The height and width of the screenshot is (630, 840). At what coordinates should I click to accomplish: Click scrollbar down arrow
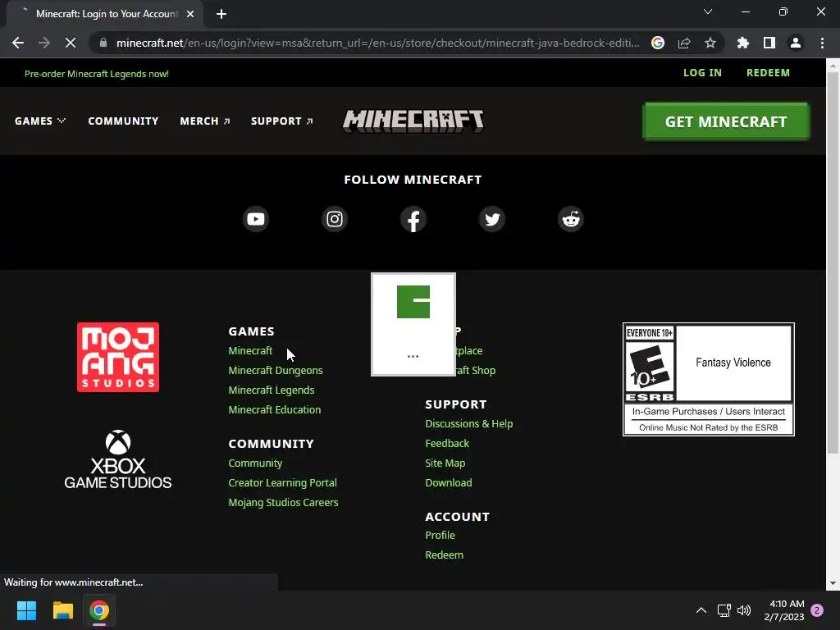point(833,583)
